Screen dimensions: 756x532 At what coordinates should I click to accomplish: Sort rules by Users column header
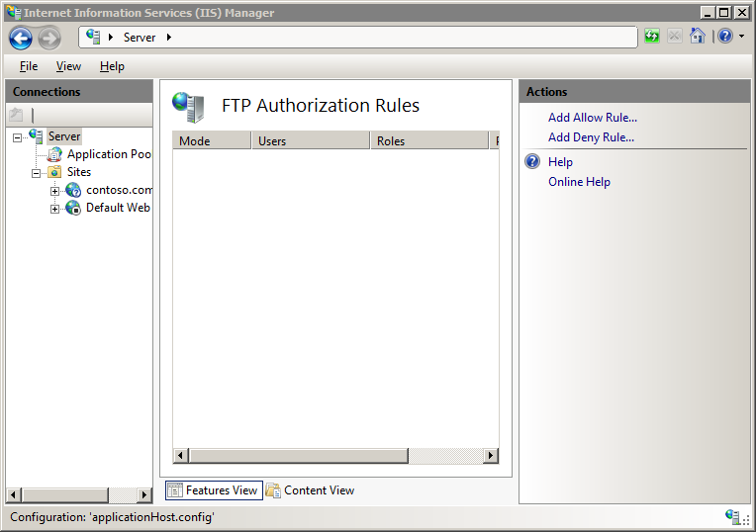pyautogui.click(x=310, y=141)
